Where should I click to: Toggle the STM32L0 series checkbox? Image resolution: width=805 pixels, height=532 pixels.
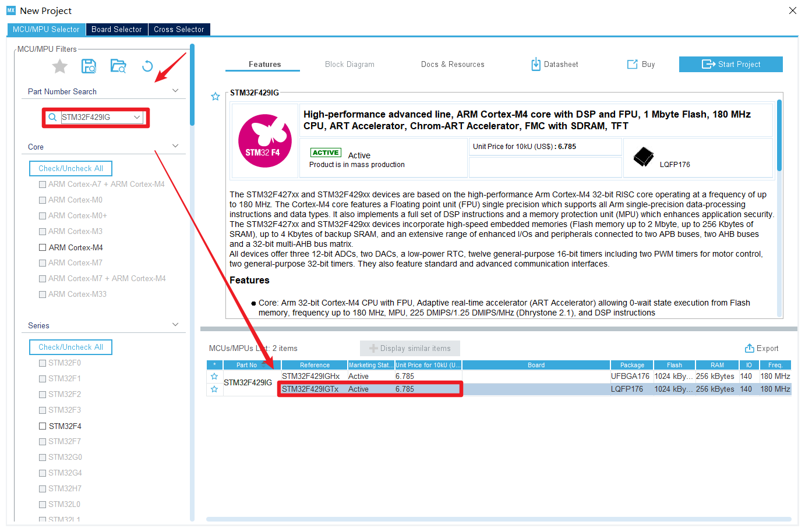[x=43, y=505]
